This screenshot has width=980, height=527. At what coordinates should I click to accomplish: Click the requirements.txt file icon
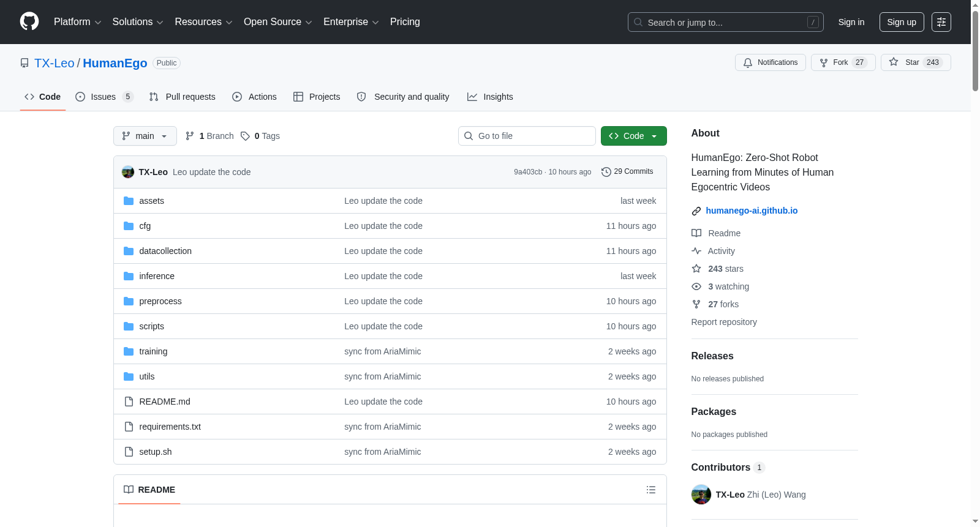pos(129,427)
